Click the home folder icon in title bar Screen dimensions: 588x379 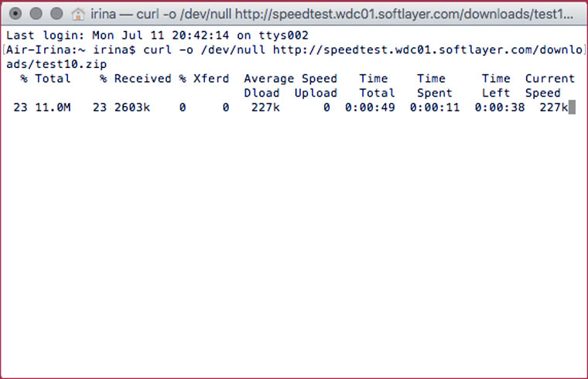(x=78, y=14)
